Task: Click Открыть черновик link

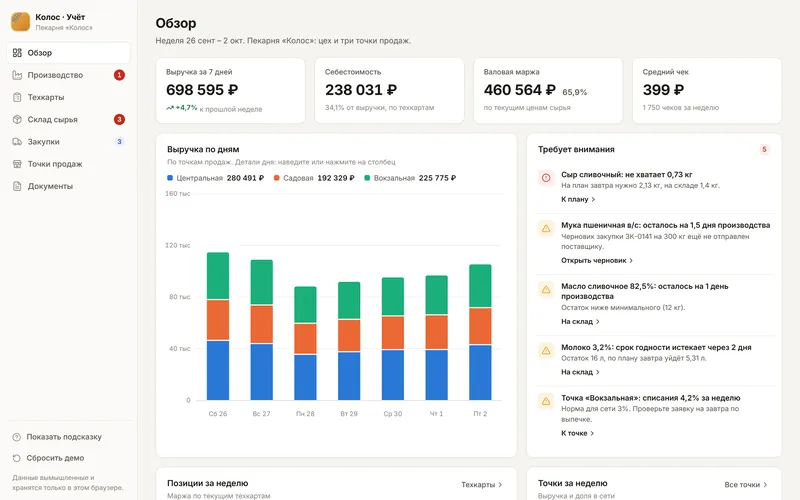Action: 597,260
